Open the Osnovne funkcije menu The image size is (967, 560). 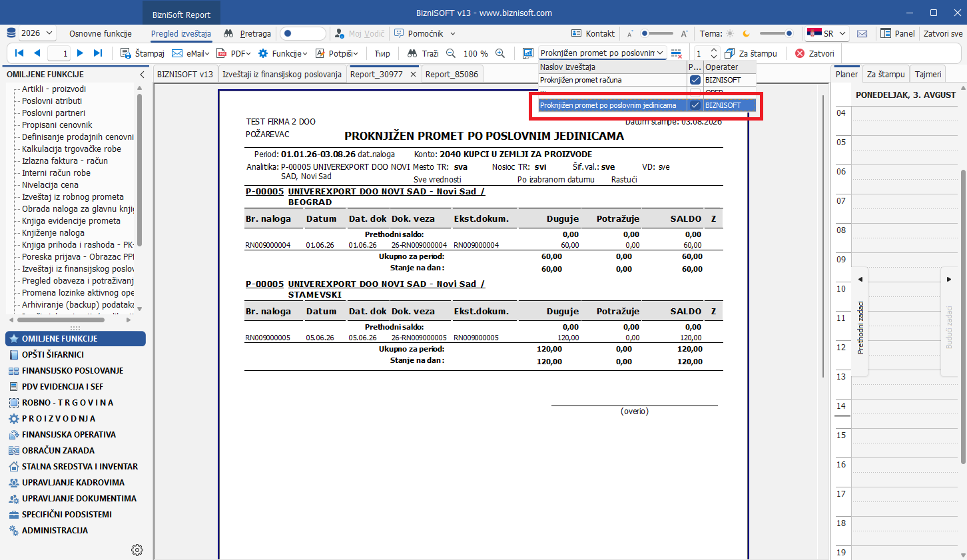point(101,33)
